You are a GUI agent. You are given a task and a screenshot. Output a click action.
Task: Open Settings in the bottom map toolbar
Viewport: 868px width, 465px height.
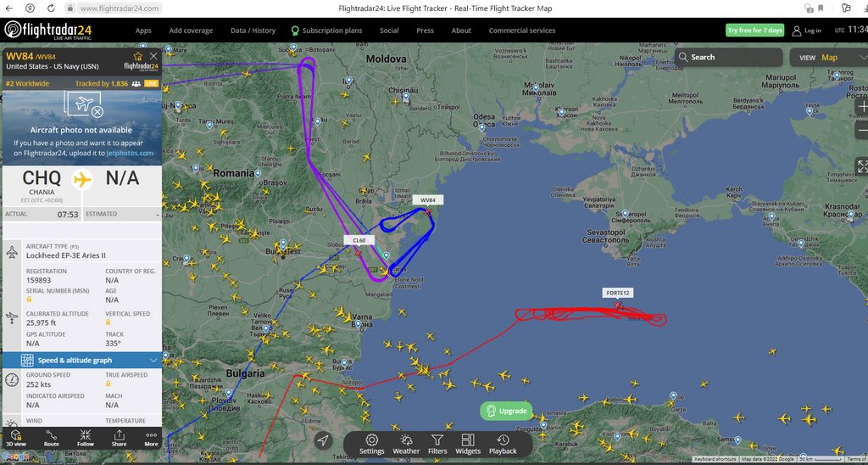click(371, 444)
